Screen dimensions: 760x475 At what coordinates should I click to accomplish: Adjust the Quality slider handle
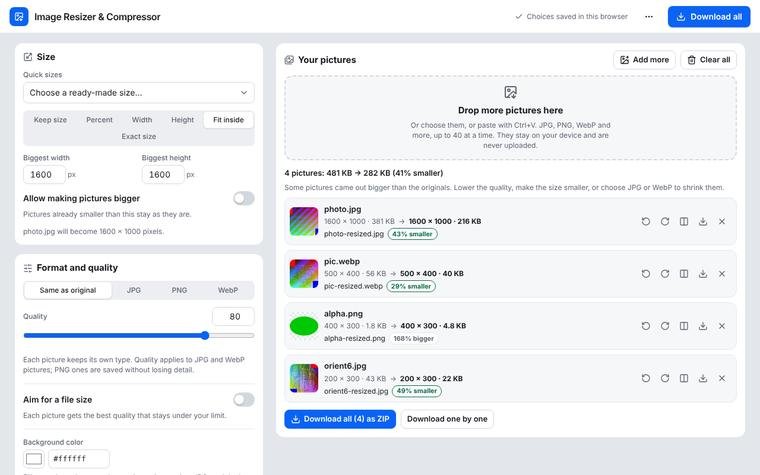(205, 335)
